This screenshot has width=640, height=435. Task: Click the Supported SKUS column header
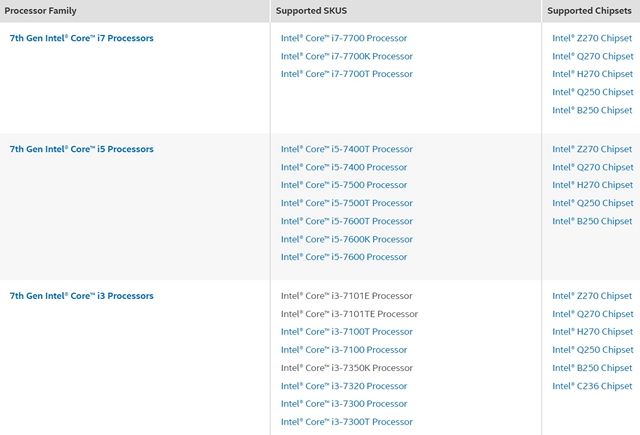click(x=311, y=10)
